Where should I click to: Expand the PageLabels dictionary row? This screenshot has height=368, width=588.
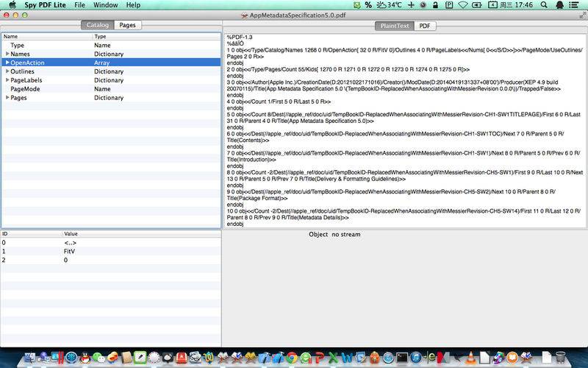7,80
